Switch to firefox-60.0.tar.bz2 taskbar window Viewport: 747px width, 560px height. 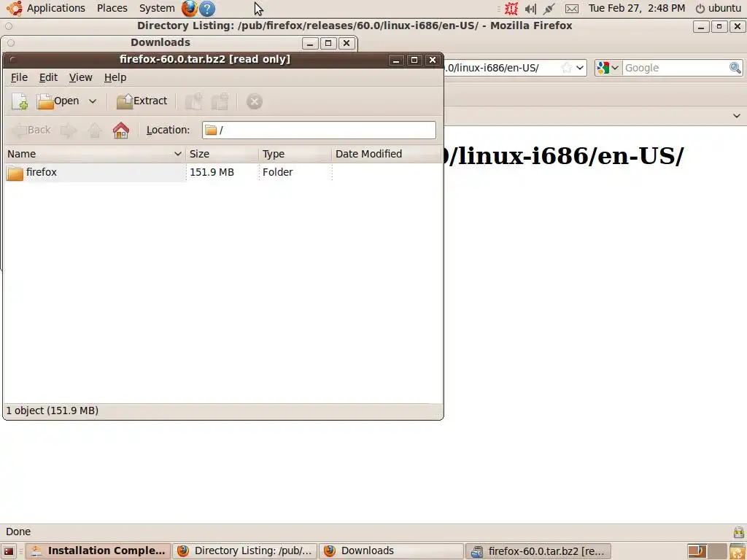[x=538, y=551]
